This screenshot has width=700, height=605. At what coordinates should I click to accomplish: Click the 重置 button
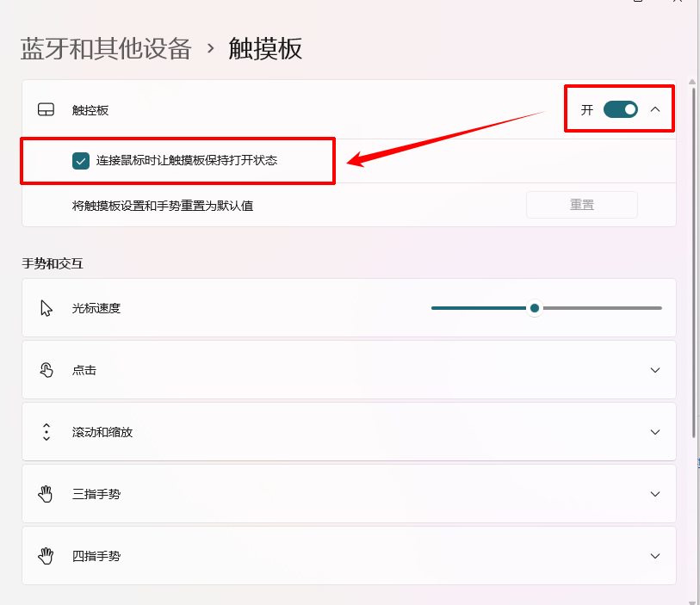[x=582, y=205]
